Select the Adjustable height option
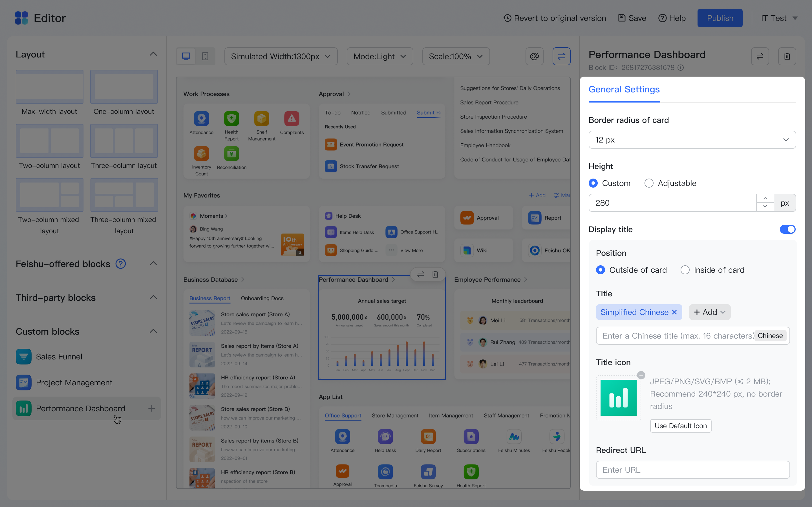 click(649, 183)
